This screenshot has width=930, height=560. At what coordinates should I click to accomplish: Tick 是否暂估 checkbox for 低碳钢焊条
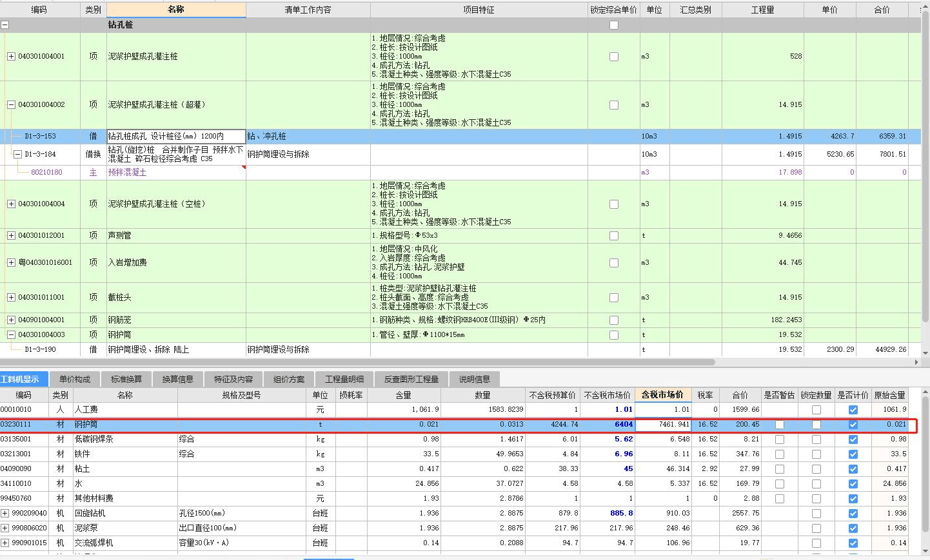coord(780,439)
